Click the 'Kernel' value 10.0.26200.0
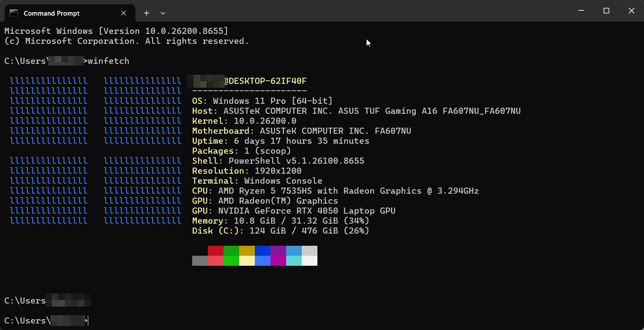The width and height of the screenshot is (644, 330). pyautogui.click(x=265, y=121)
